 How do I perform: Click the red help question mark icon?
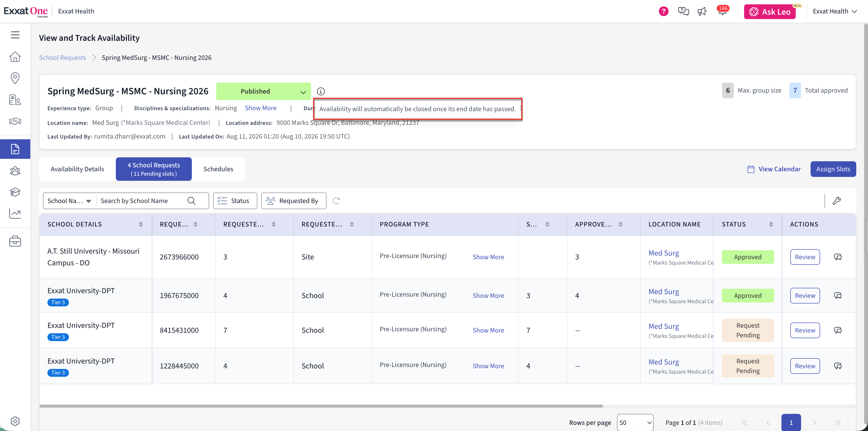click(x=663, y=11)
